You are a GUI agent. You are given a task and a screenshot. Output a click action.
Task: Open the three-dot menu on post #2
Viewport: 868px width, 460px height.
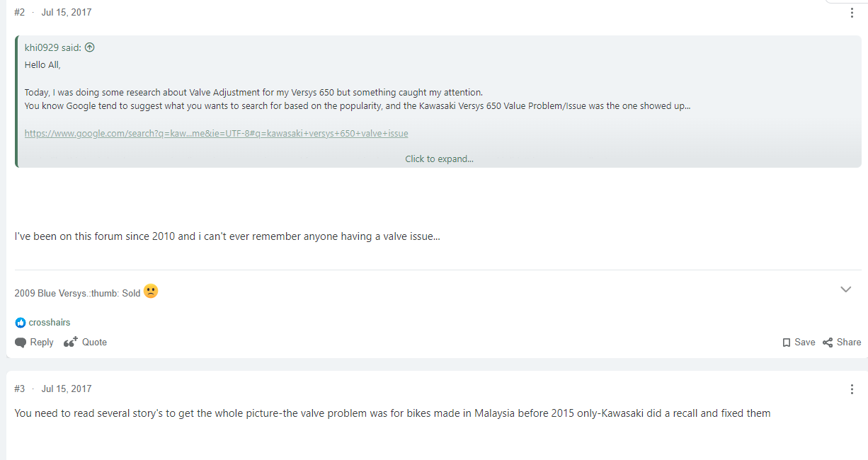point(852,13)
